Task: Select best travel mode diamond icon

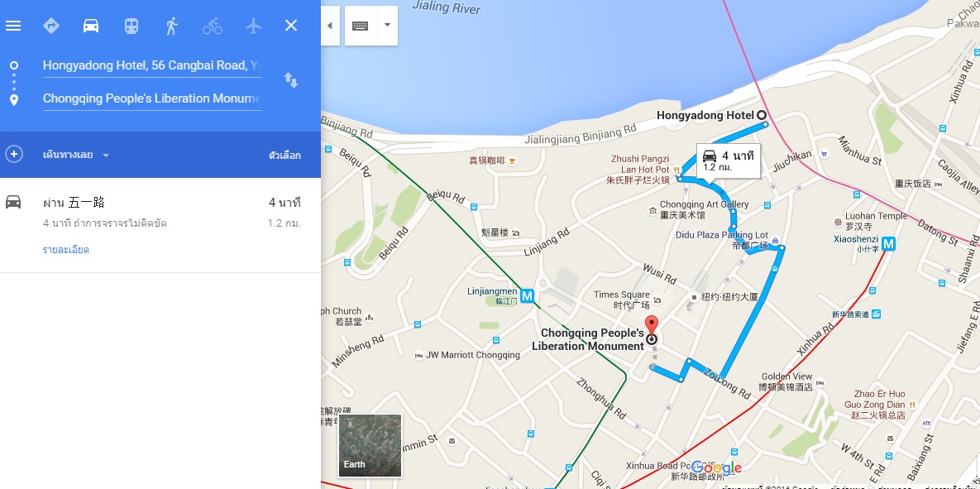Action: (x=51, y=26)
